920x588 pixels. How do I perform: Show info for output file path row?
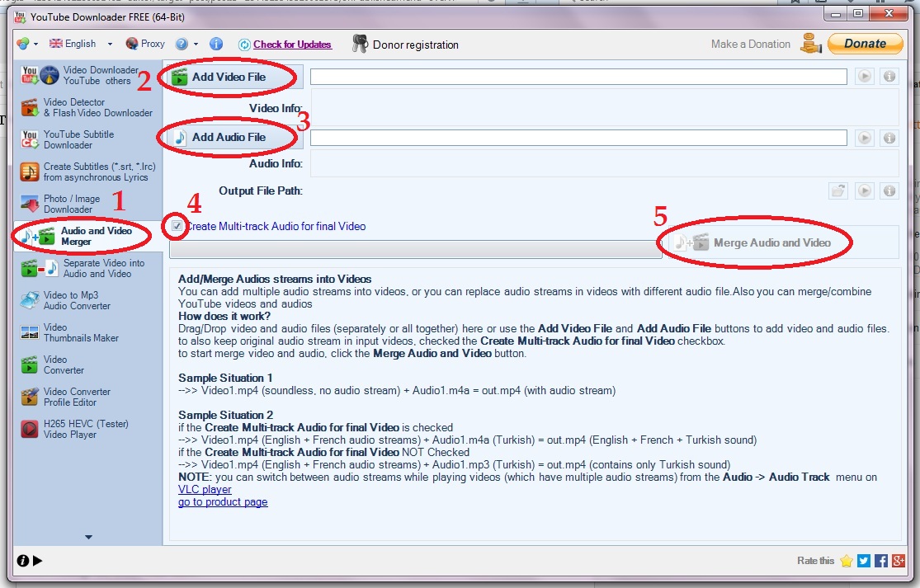pos(889,191)
